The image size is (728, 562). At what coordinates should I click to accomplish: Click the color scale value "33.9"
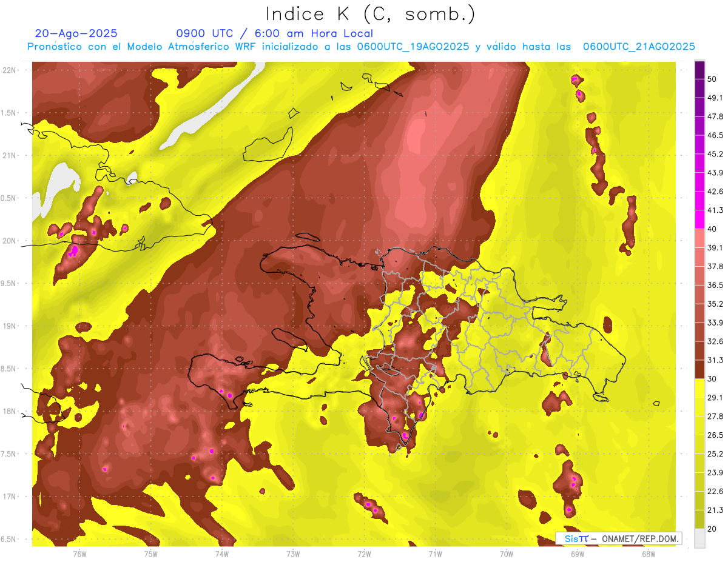tap(715, 323)
